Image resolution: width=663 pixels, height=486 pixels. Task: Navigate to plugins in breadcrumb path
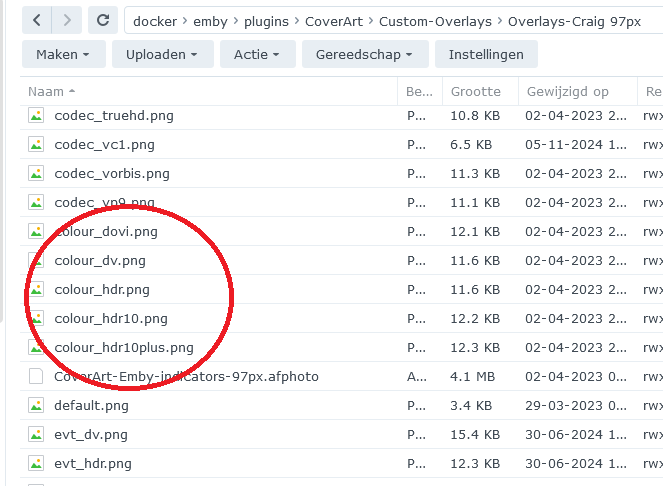tap(266, 21)
